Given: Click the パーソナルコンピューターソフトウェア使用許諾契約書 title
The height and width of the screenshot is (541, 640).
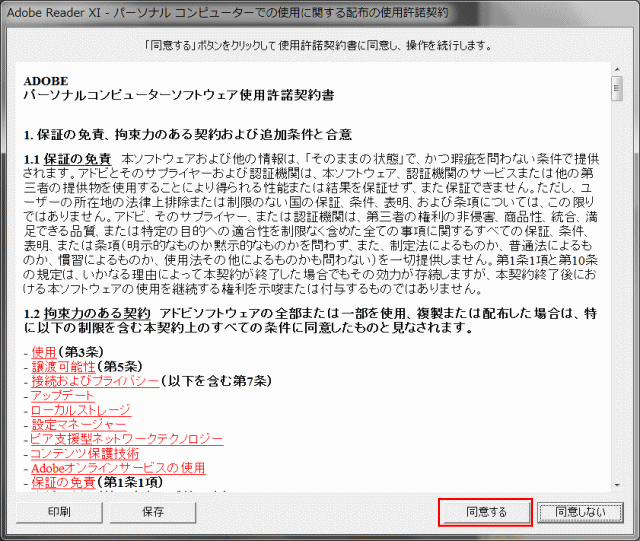Looking at the screenshot, I should pos(179,95).
